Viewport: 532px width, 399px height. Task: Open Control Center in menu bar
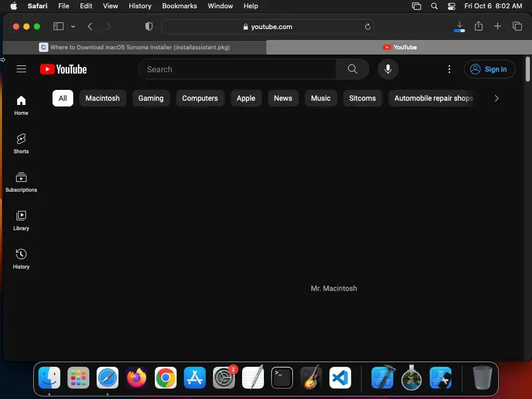[x=451, y=6]
